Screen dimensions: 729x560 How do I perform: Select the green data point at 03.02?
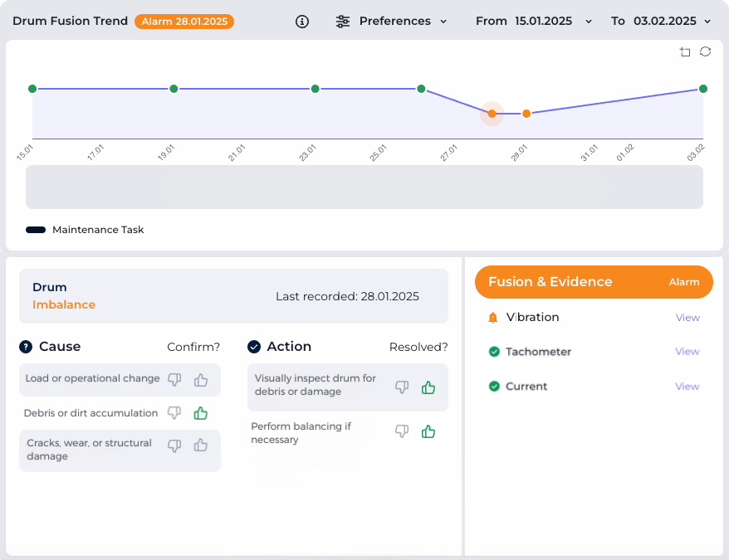pos(703,89)
